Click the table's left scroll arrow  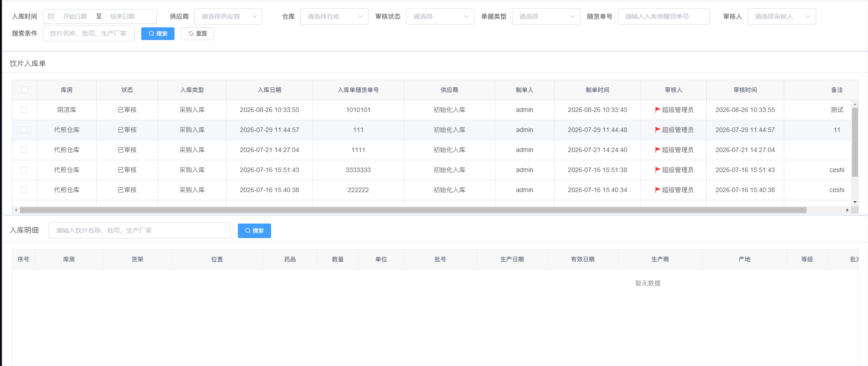pos(16,210)
